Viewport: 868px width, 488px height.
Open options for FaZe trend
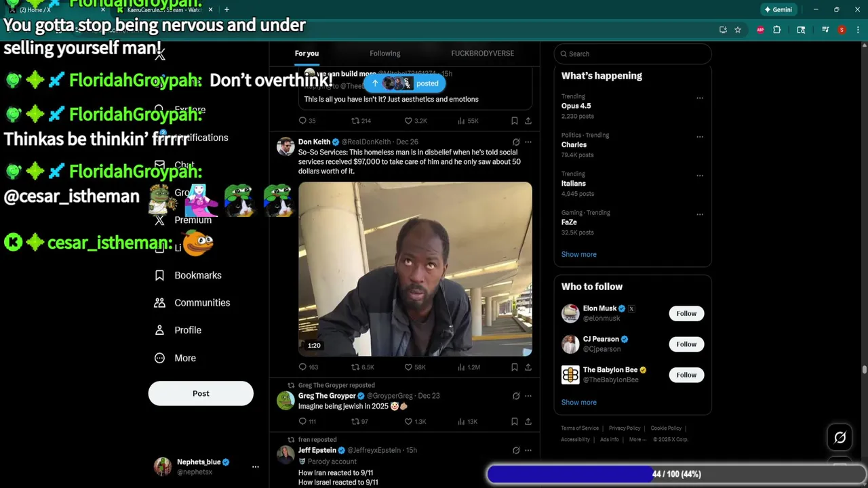point(700,214)
